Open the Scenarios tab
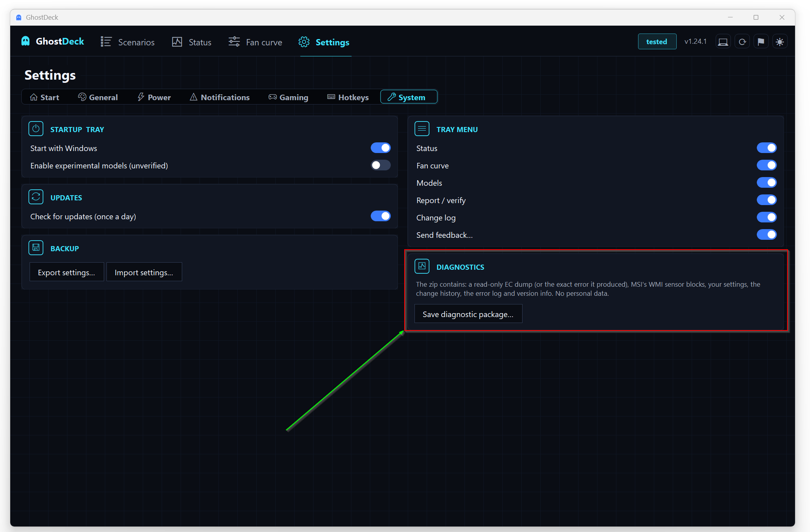Screen dimensions: 810x532 click(x=127, y=42)
